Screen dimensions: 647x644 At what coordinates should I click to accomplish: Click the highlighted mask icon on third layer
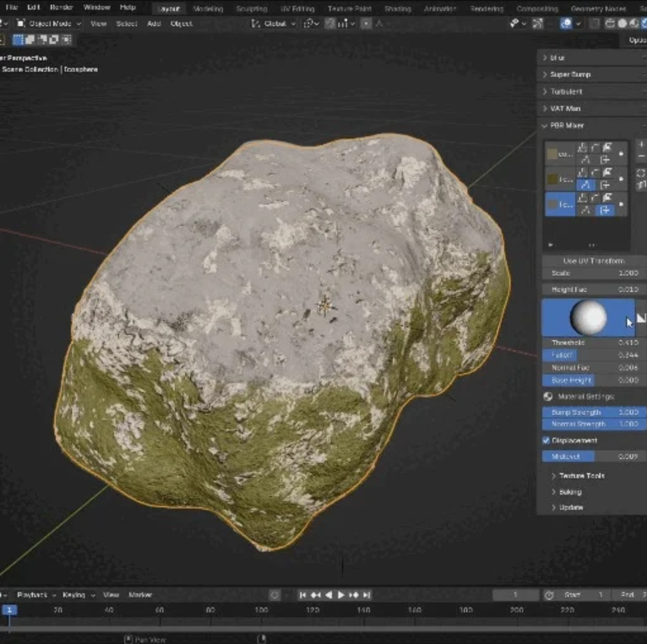point(606,208)
